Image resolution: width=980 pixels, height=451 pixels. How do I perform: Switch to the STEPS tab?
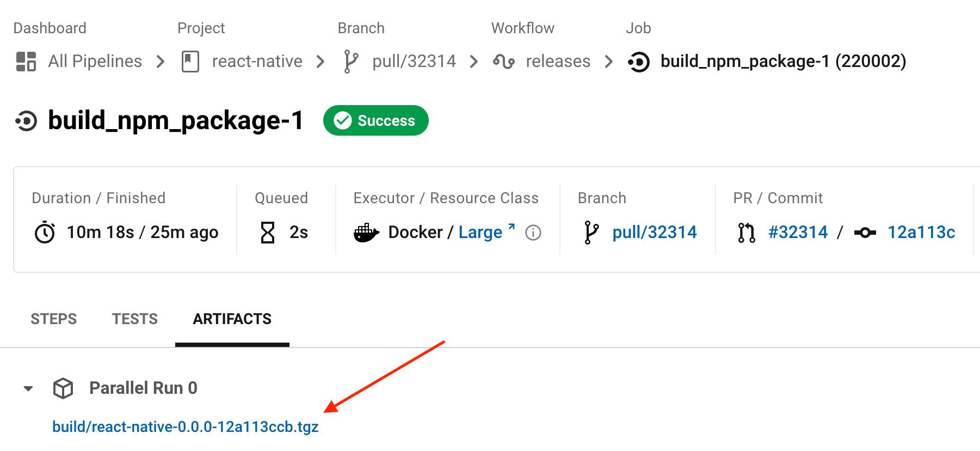coord(53,319)
